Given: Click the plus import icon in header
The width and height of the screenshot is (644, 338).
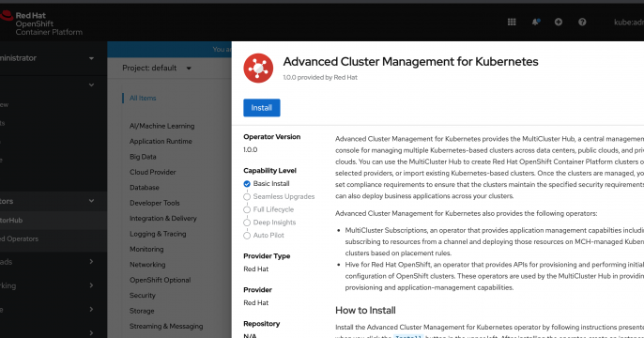Looking at the screenshot, I should [x=559, y=23].
